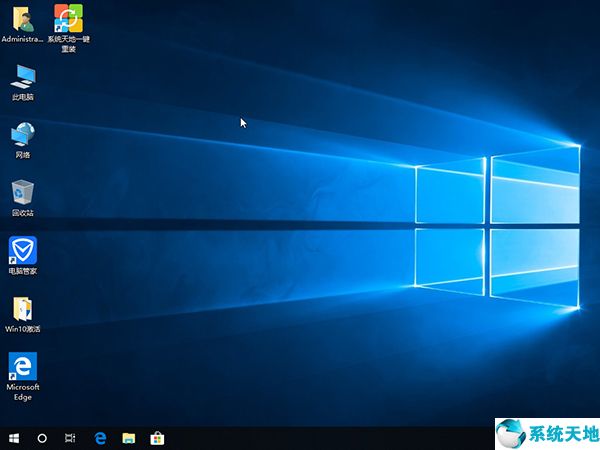This screenshot has height=450, width=600.
Task: Select the Win10激活 desktop shortcut
Action: (x=22, y=308)
